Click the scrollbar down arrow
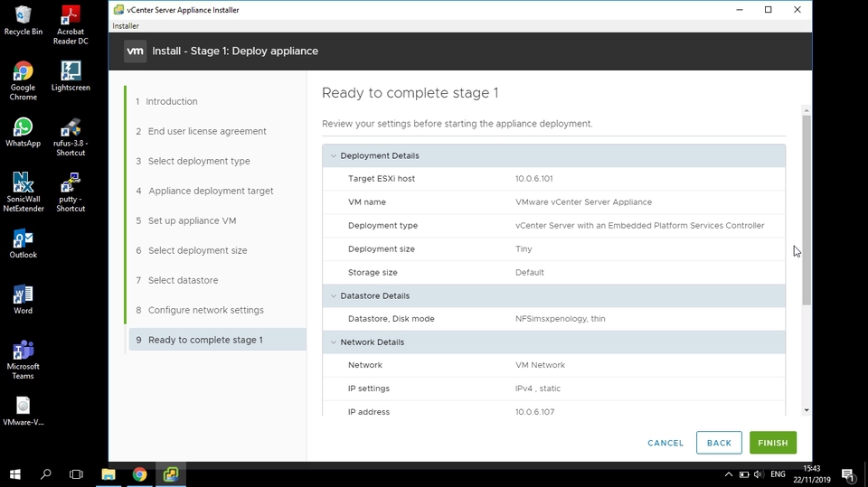Image resolution: width=868 pixels, height=487 pixels. 807,410
